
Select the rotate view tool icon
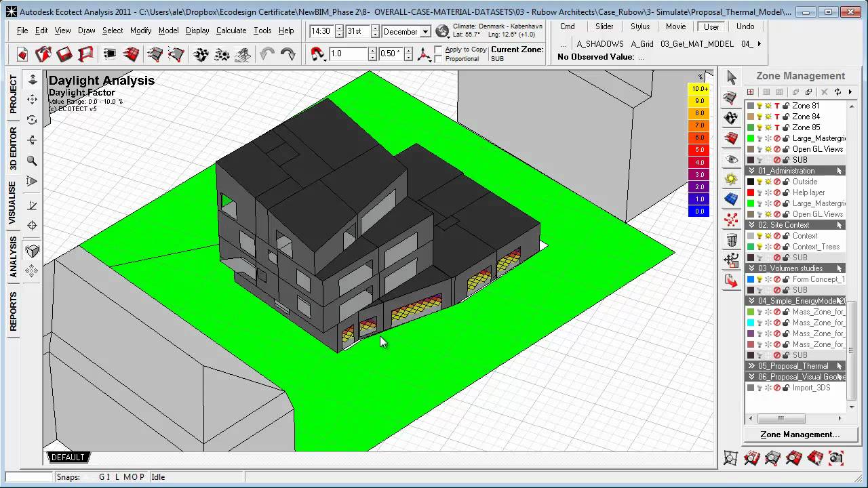click(x=32, y=120)
